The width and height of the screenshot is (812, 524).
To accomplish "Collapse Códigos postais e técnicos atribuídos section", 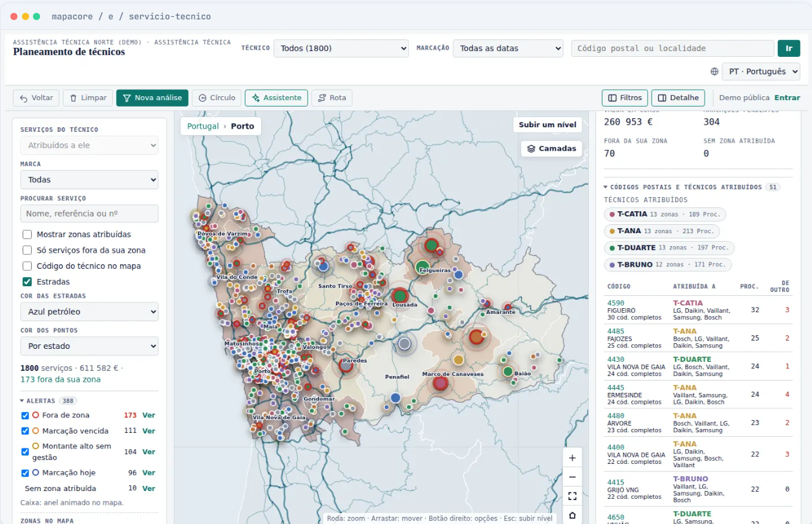I will point(691,187).
